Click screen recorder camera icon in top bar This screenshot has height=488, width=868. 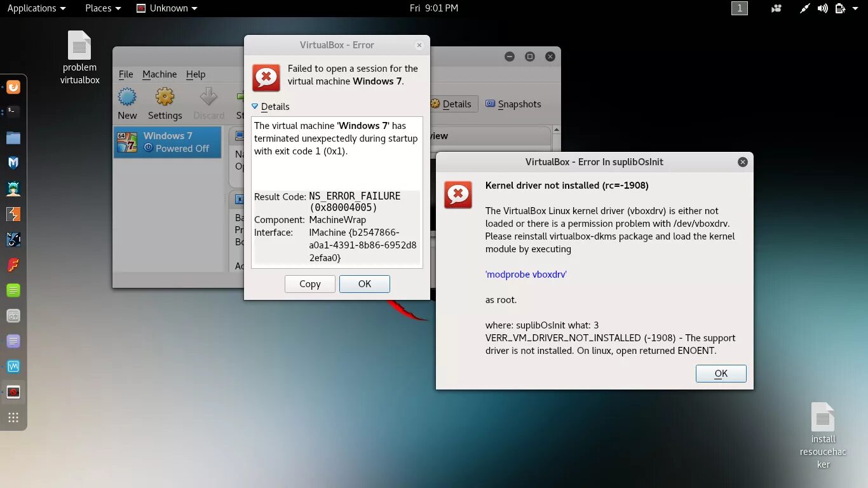click(776, 8)
